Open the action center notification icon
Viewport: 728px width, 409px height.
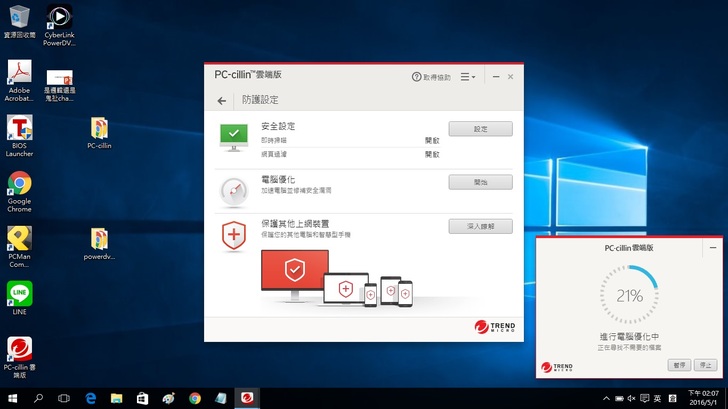(x=644, y=398)
